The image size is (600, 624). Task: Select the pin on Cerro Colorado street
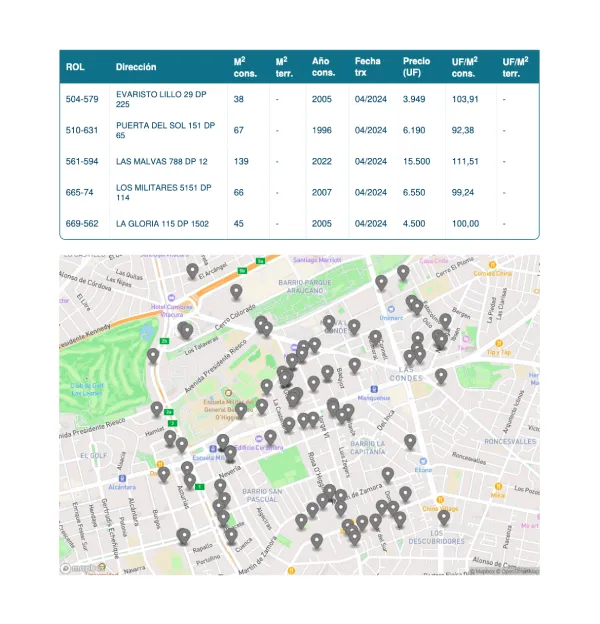coord(236,291)
